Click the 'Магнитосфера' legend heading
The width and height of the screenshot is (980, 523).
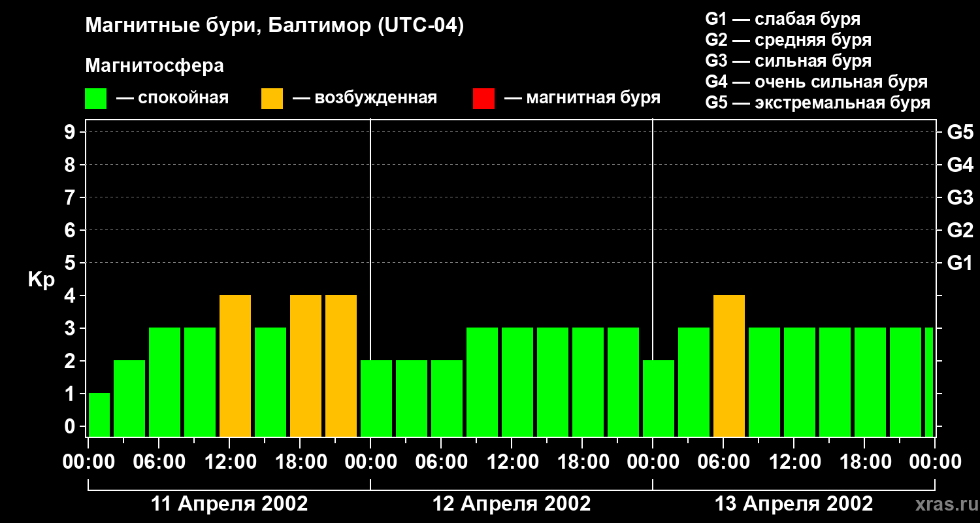coord(154,66)
